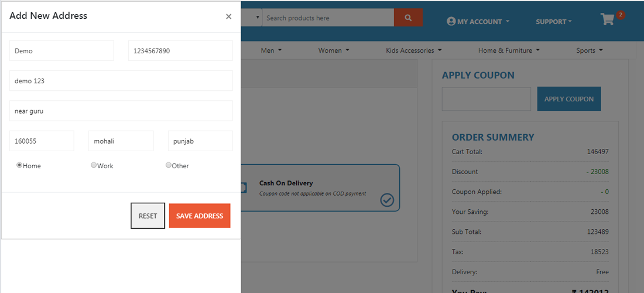Open the Men category menu
This screenshot has height=293, width=644.
(x=272, y=50)
